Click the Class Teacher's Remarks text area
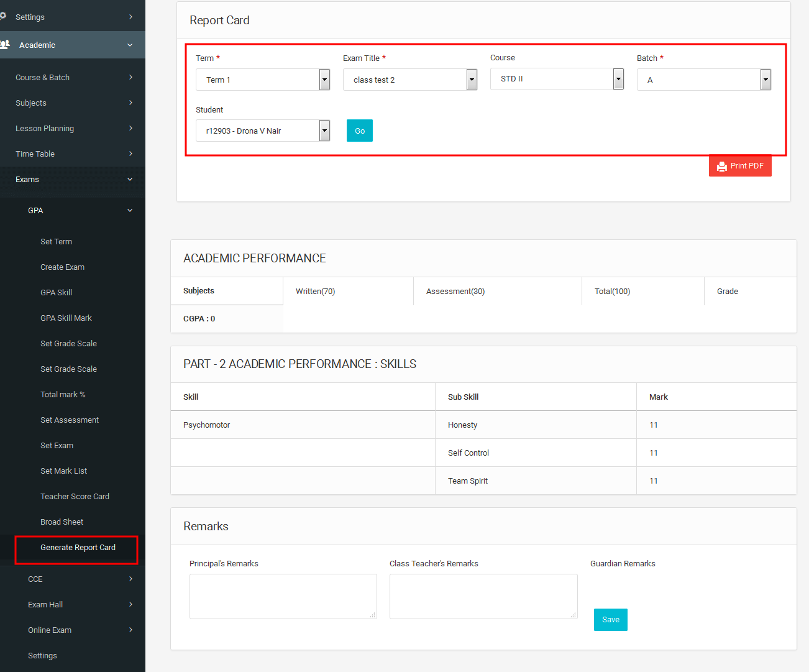Image resolution: width=809 pixels, height=672 pixels. (483, 596)
